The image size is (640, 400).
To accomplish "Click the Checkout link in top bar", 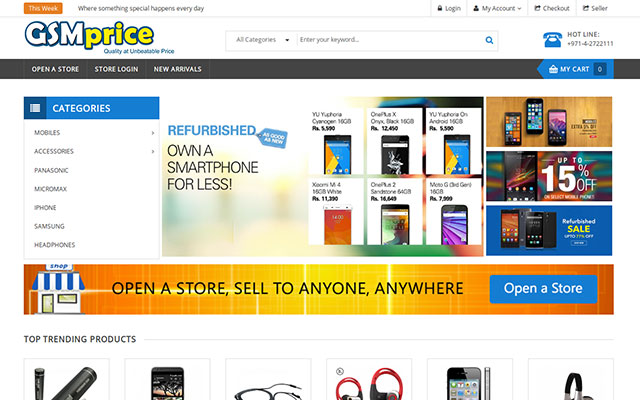I will click(x=552, y=8).
